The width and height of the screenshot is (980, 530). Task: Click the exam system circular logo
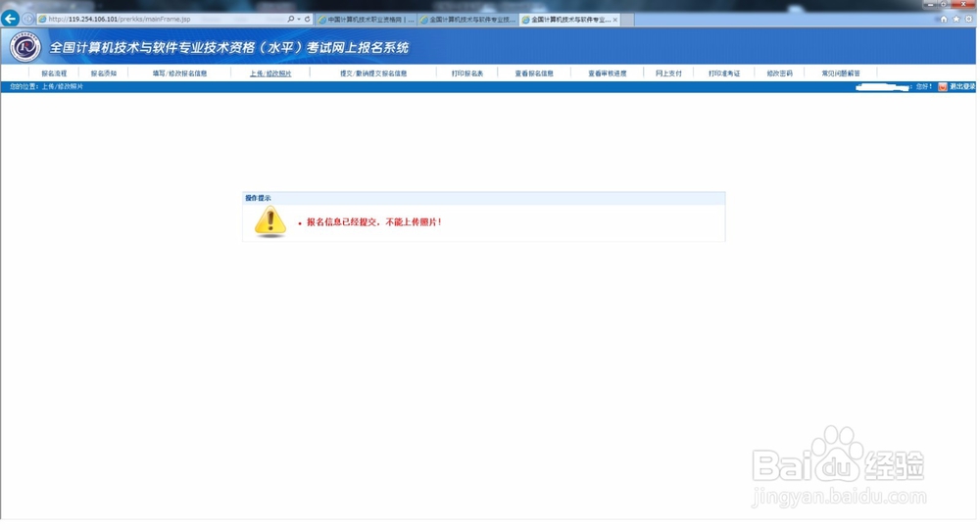(25, 47)
